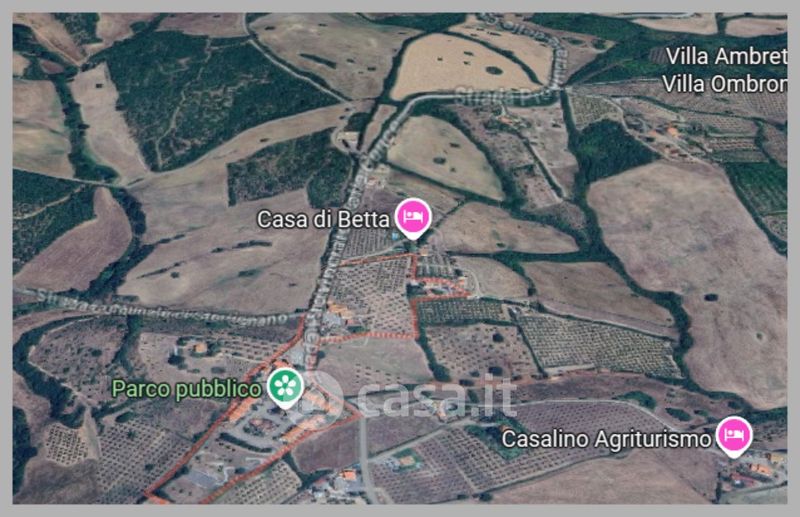800x517 pixels.
Task: Click the Casa di Betta text label
Action: (x=323, y=219)
